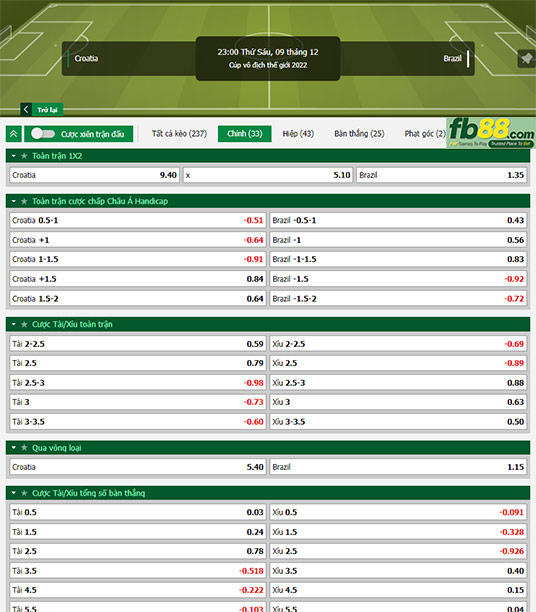Choose Tài 2.5 full-match odds 0.79
536x612 pixels.
[x=138, y=363]
